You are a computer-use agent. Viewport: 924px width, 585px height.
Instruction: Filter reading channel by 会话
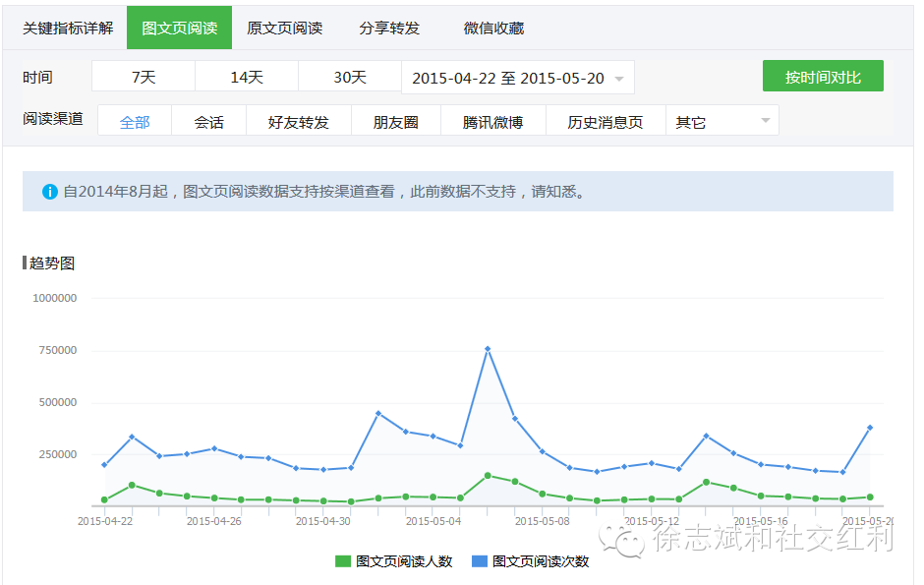208,121
